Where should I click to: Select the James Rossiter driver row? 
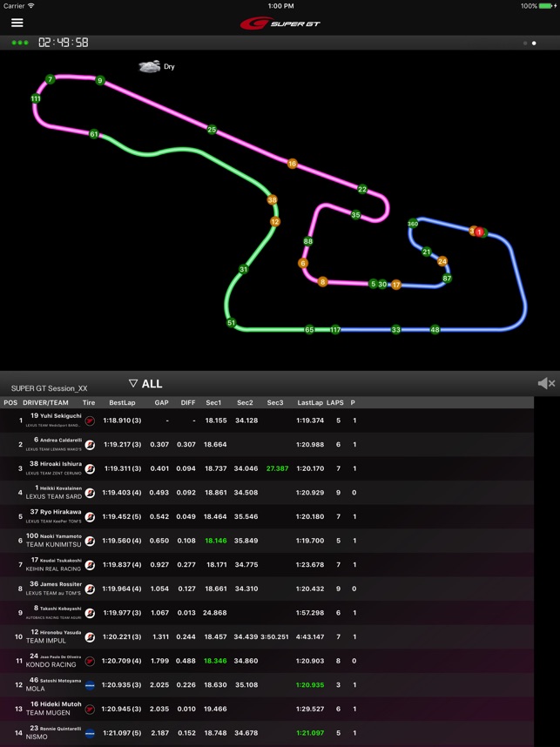click(267, 589)
